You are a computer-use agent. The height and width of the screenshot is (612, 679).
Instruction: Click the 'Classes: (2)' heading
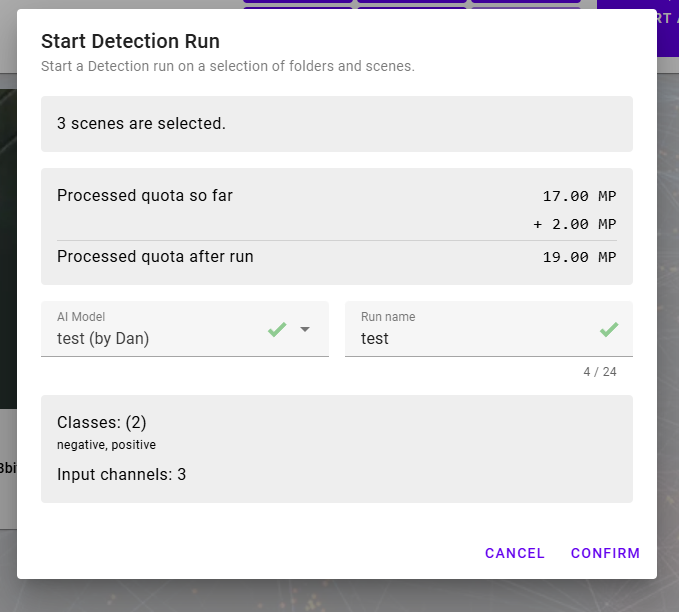click(x=102, y=422)
